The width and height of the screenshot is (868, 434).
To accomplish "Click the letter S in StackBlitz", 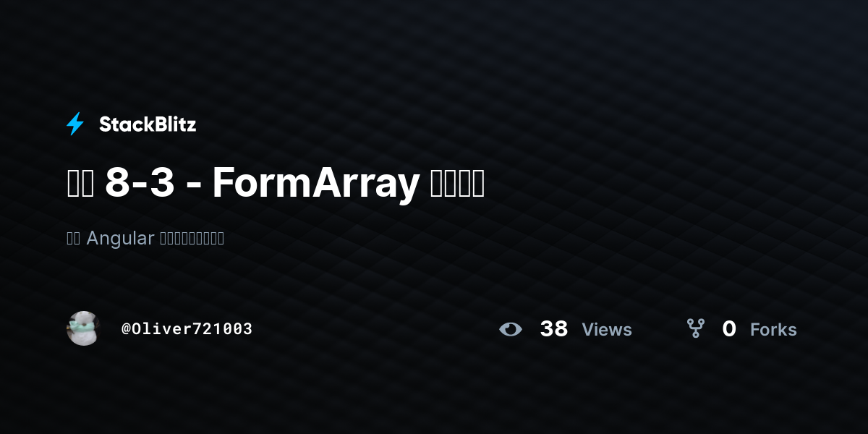I will (x=106, y=124).
